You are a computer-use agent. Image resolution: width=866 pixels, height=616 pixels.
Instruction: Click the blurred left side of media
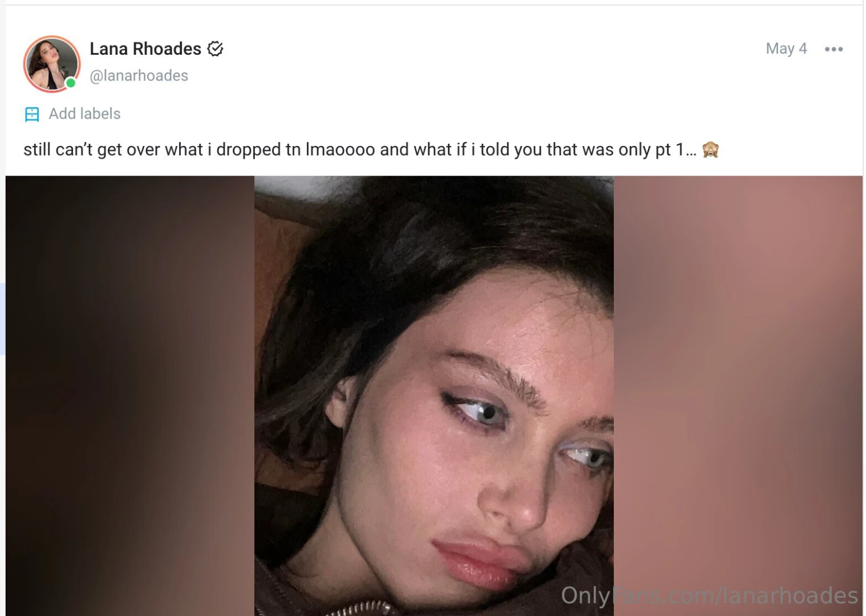130,396
